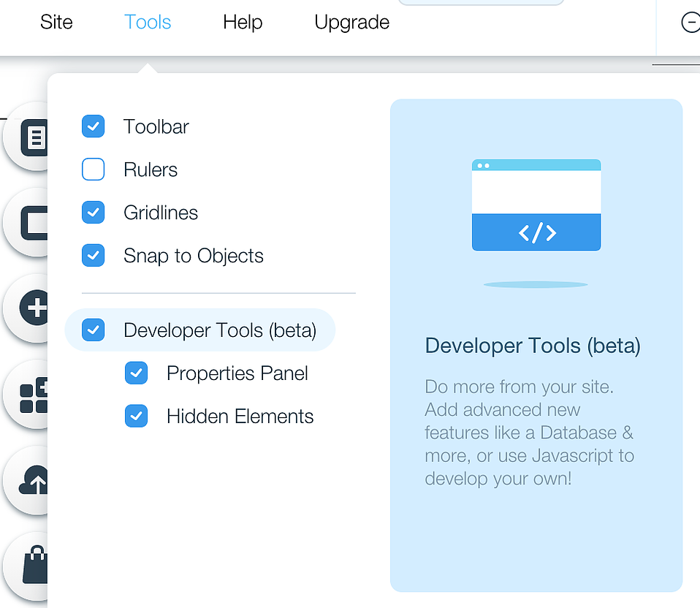Toggle the Hidden Elements checkbox
The height and width of the screenshot is (608, 700).
pyautogui.click(x=136, y=416)
